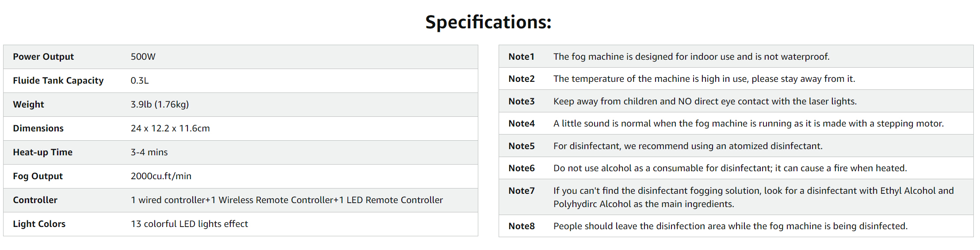Select the Weight row label
The width and height of the screenshot is (980, 250).
(29, 104)
